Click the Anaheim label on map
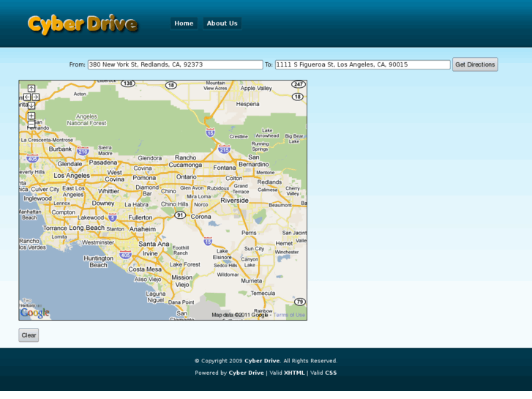The height and width of the screenshot is (399, 532). pyautogui.click(x=143, y=229)
